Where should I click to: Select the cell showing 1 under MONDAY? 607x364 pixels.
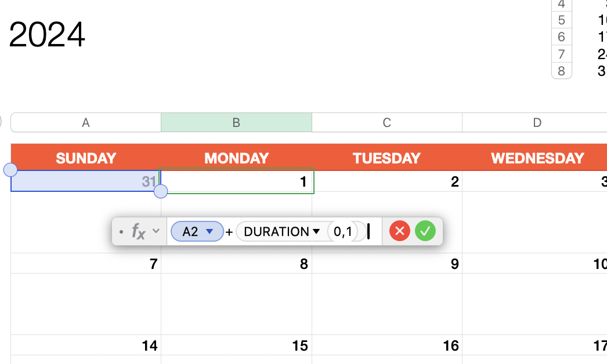236,181
